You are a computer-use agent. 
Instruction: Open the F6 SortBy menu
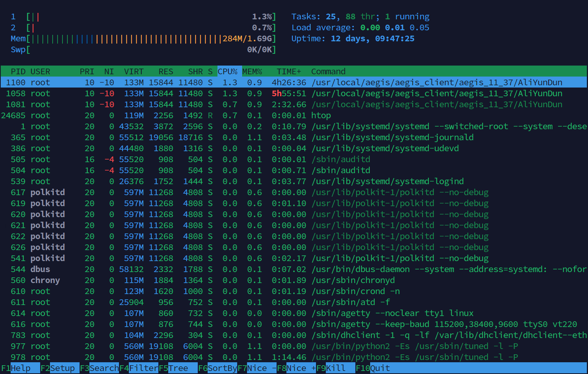[217, 368]
